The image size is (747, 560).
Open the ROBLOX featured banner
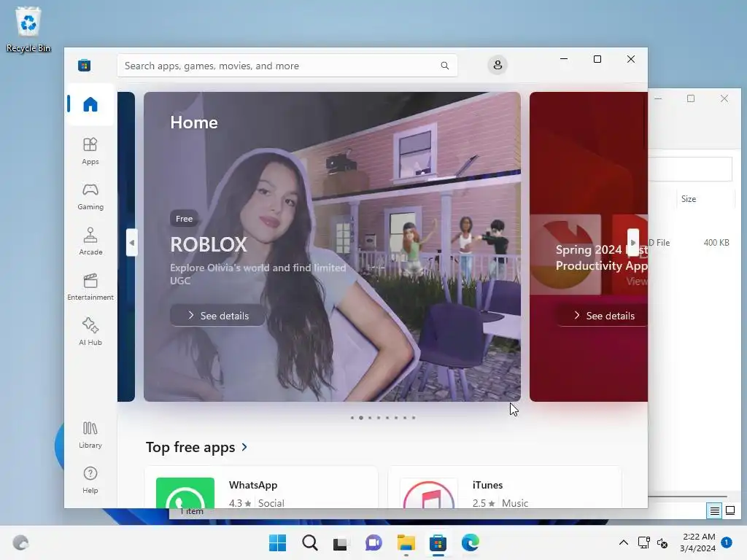[332, 246]
